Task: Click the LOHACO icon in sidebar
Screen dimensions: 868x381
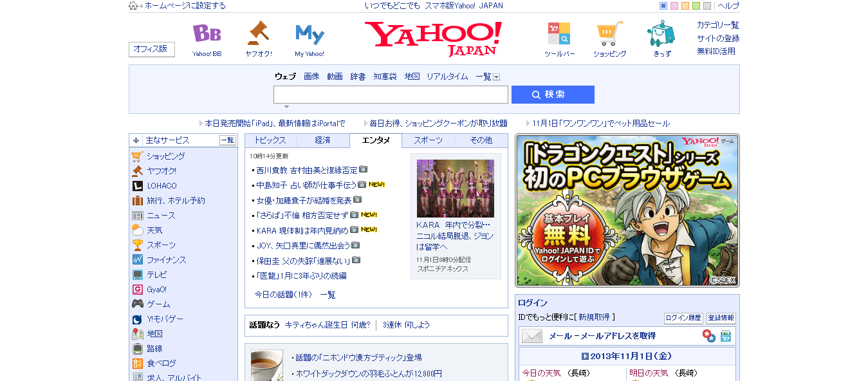Action: (137, 185)
